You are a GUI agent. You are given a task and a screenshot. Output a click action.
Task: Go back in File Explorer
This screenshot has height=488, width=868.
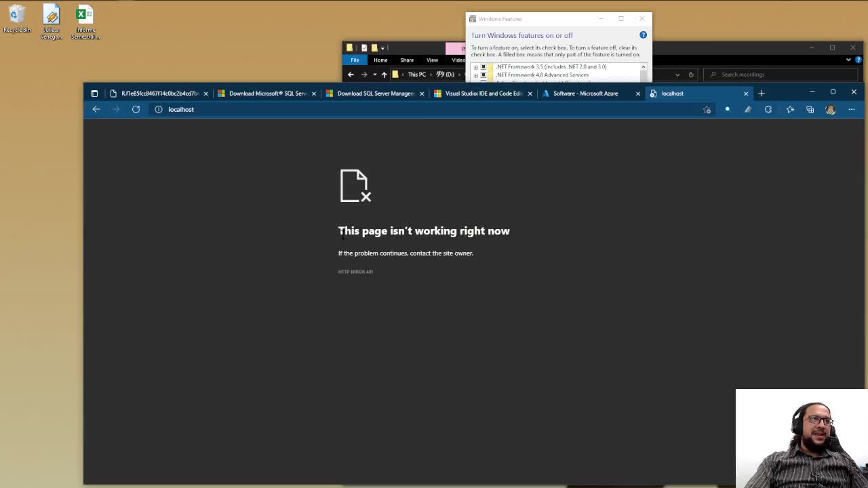(351, 75)
